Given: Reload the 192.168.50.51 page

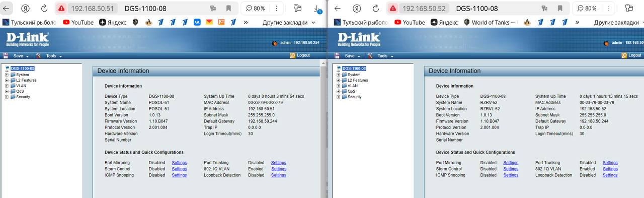Looking at the screenshot, I should [x=44, y=8].
